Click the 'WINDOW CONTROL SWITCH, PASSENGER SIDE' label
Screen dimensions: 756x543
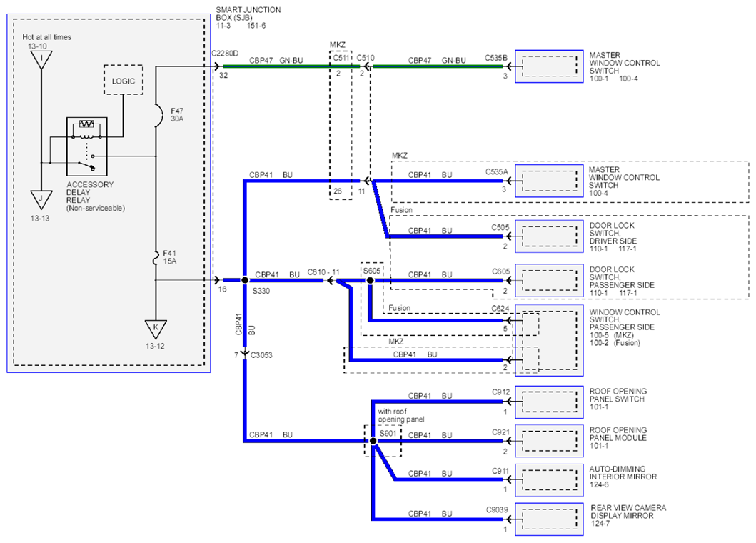(x=625, y=319)
